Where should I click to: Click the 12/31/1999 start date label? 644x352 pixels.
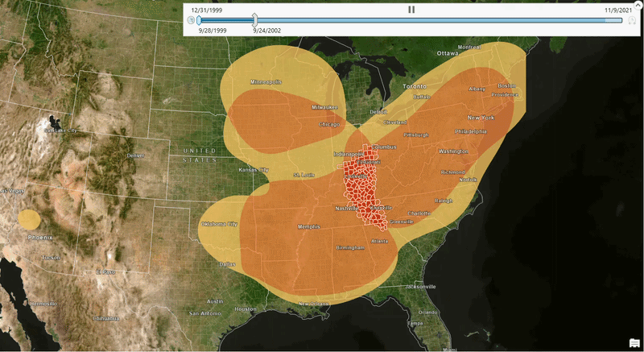coord(208,9)
